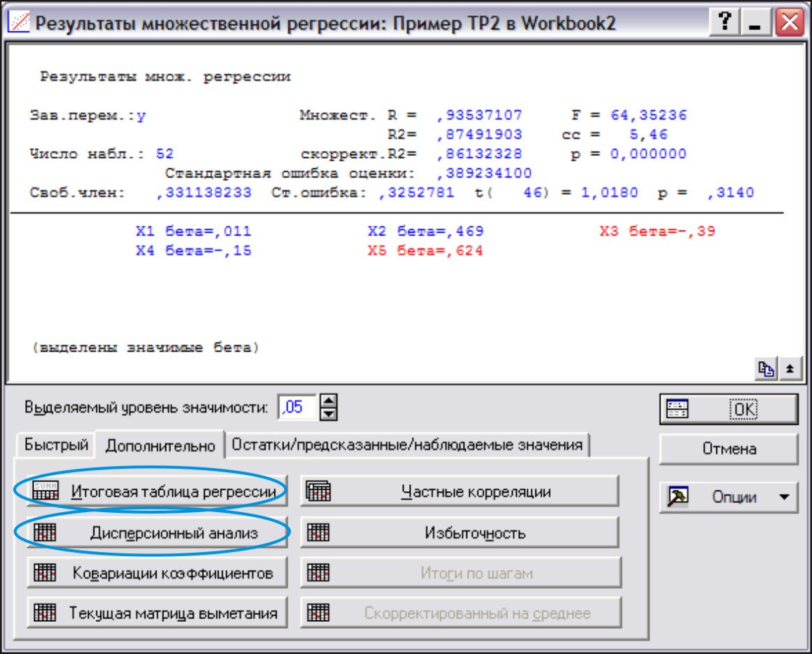The width and height of the screenshot is (812, 654).
Task: Click the Множест. R value ,93537107
Action: point(479,115)
